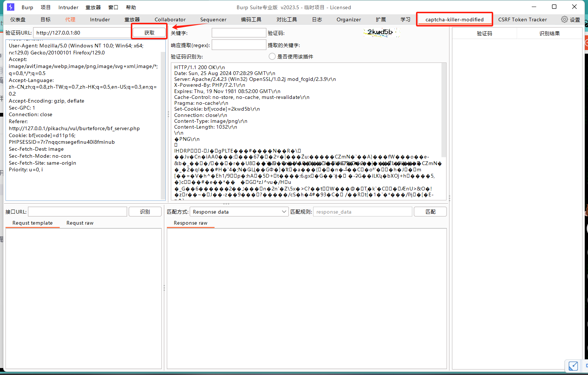Click the 匹配 button

coord(430,212)
